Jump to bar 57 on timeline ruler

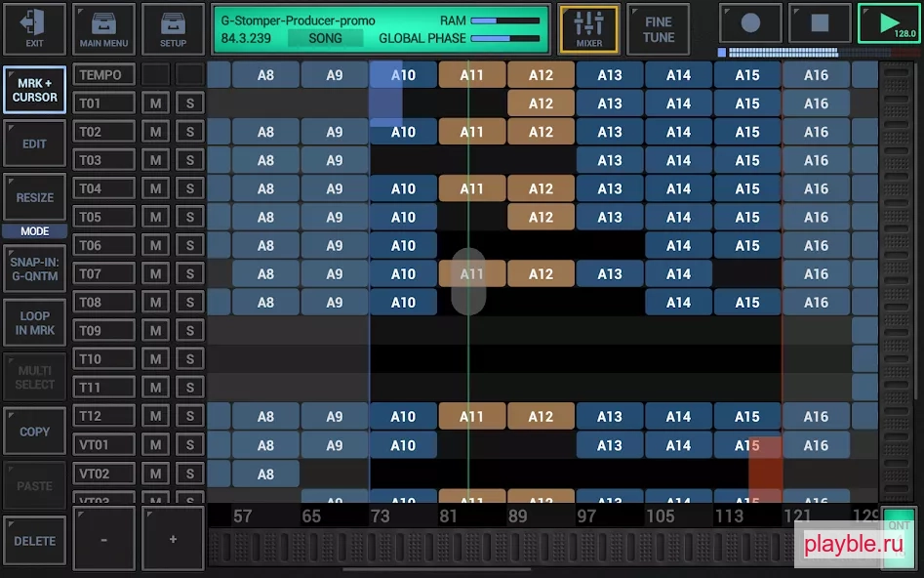(243, 516)
